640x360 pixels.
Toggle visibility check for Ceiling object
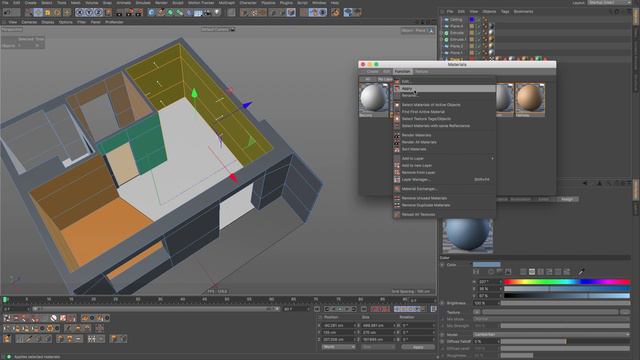478,19
